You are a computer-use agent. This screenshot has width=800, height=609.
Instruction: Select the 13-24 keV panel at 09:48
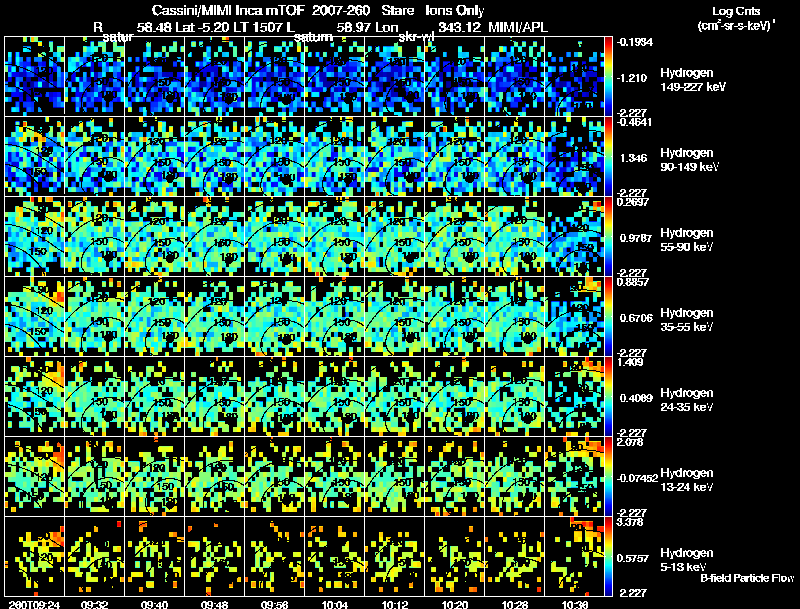click(214, 477)
